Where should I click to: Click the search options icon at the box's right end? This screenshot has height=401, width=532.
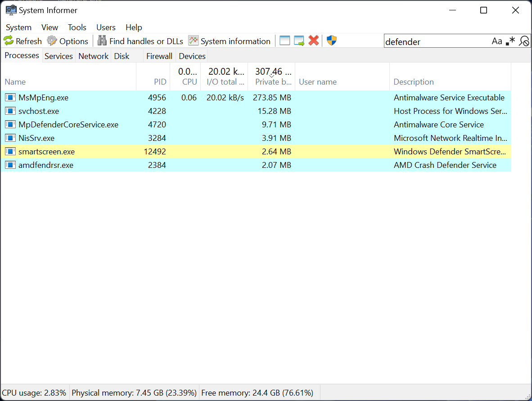(524, 41)
